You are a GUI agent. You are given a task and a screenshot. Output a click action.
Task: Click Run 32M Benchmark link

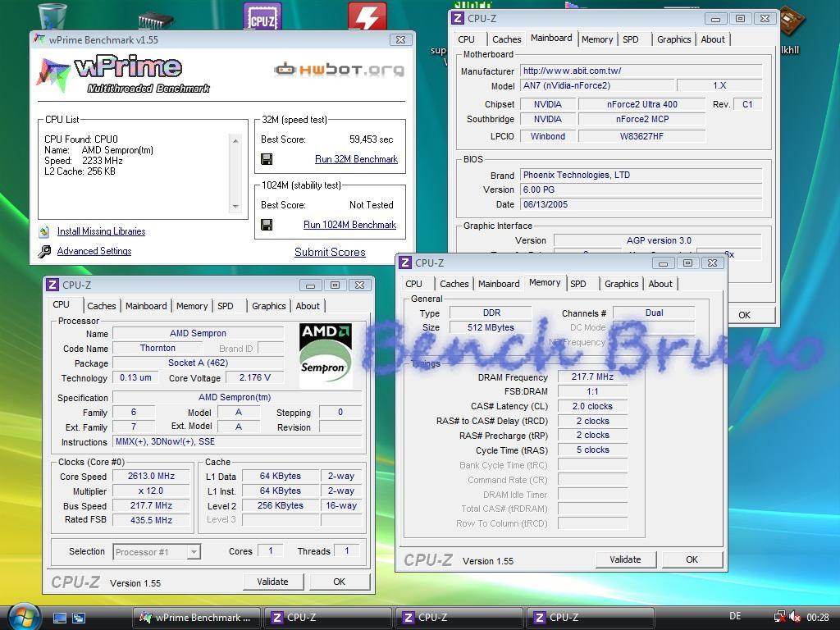click(356, 159)
